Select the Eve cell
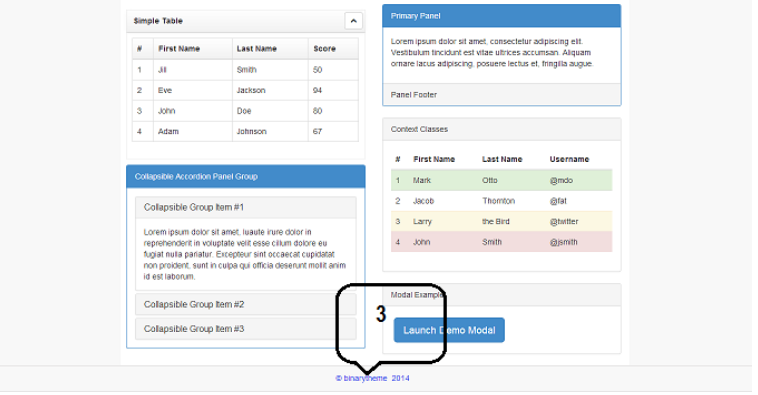 pos(165,90)
